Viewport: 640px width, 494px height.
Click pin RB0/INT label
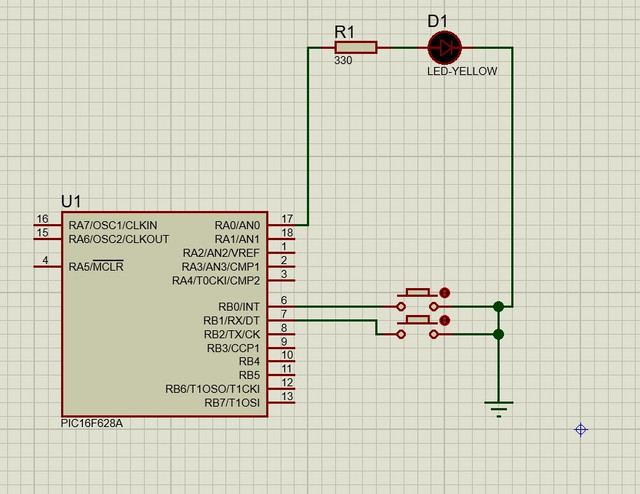pos(239,307)
